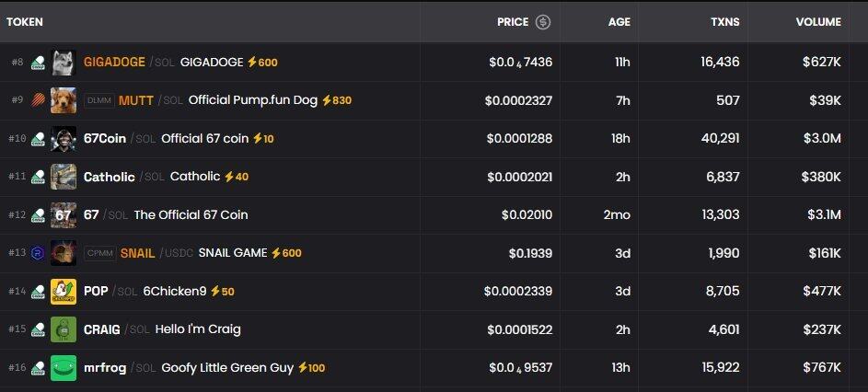Click the green CRAIG token icon
Image resolution: width=868 pixels, height=392 pixels.
click(64, 329)
